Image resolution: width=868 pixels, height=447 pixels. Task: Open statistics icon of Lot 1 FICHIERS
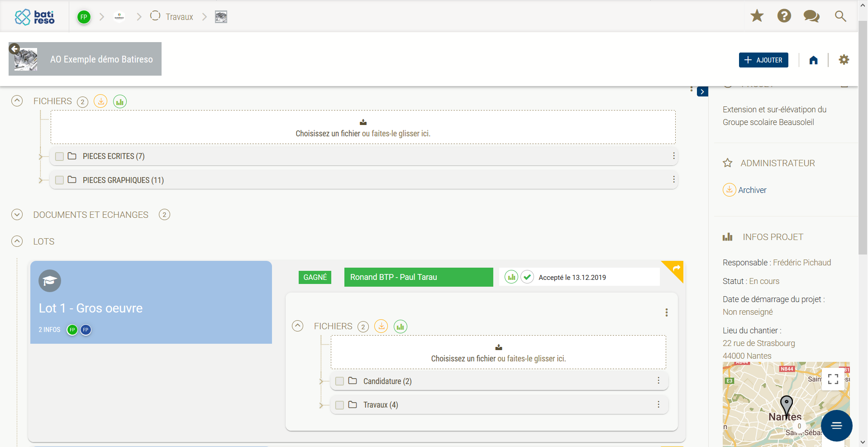(401, 327)
